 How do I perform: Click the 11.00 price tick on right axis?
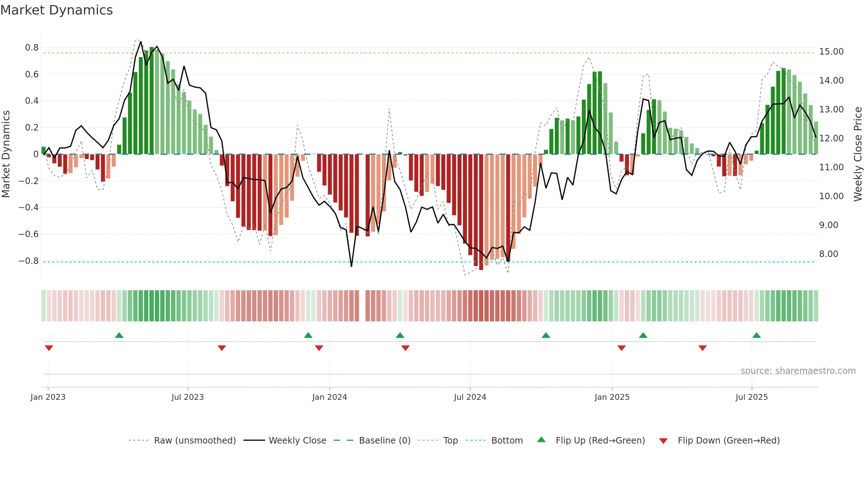pos(831,167)
